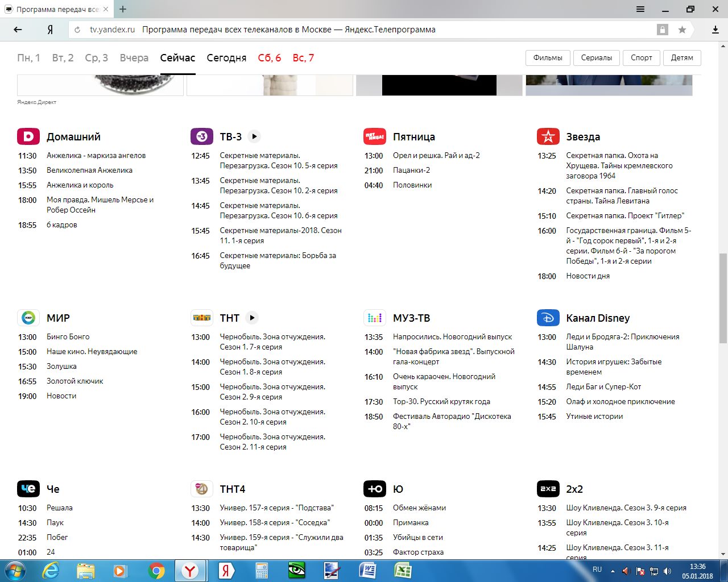Screen dimensions: 728x582
Task: Open Утиные истории program
Action: 594,416
